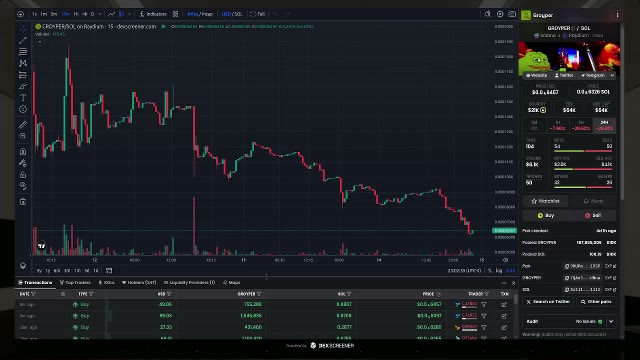This screenshot has height=360, width=640.
Task: Filter transactions by TYPE column
Action: 91,294
